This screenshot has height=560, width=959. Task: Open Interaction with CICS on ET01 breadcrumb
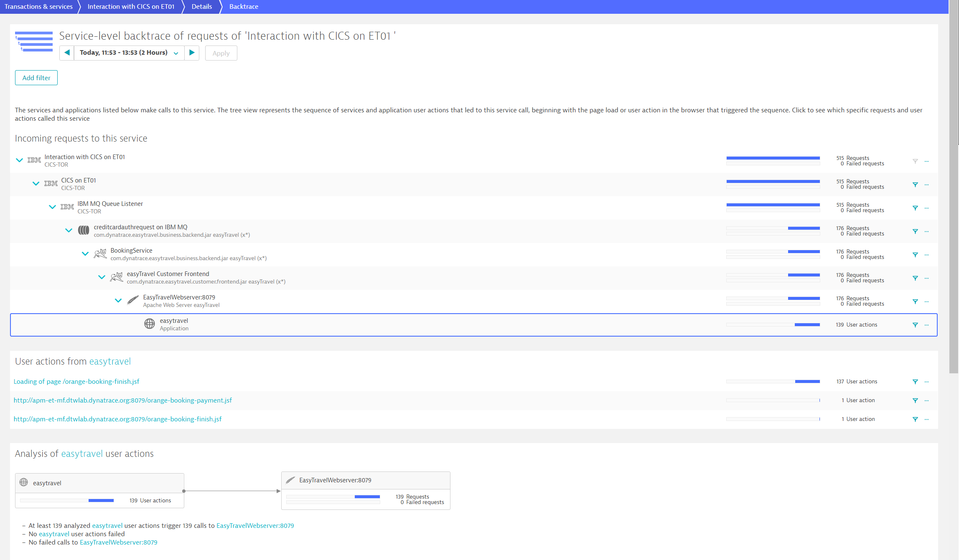[x=131, y=7]
